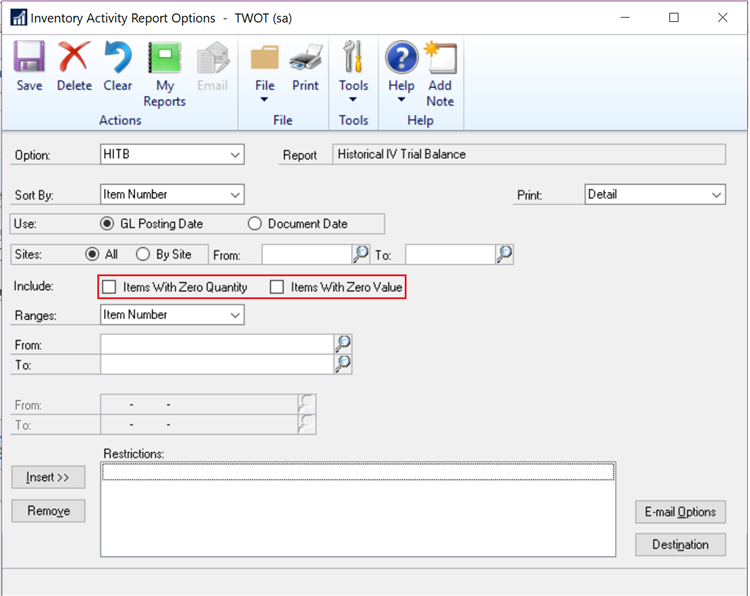Select the Document Date radio button

pos(255,224)
